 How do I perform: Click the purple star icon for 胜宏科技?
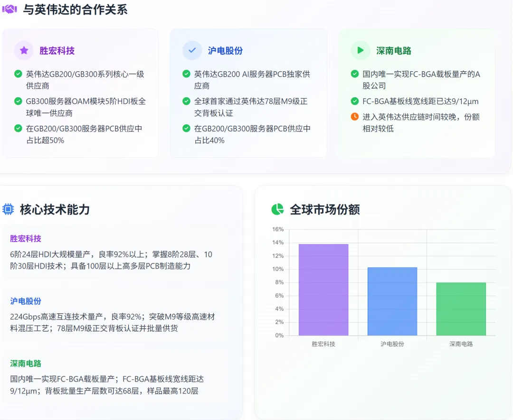pyautogui.click(x=24, y=50)
